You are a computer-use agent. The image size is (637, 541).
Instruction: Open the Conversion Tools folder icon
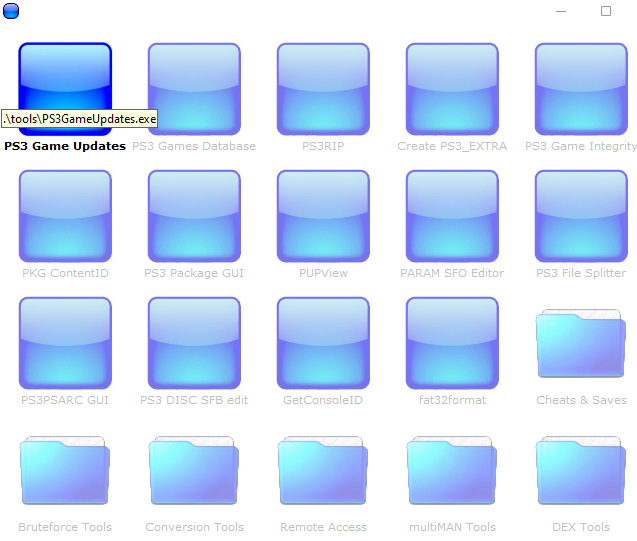194,470
